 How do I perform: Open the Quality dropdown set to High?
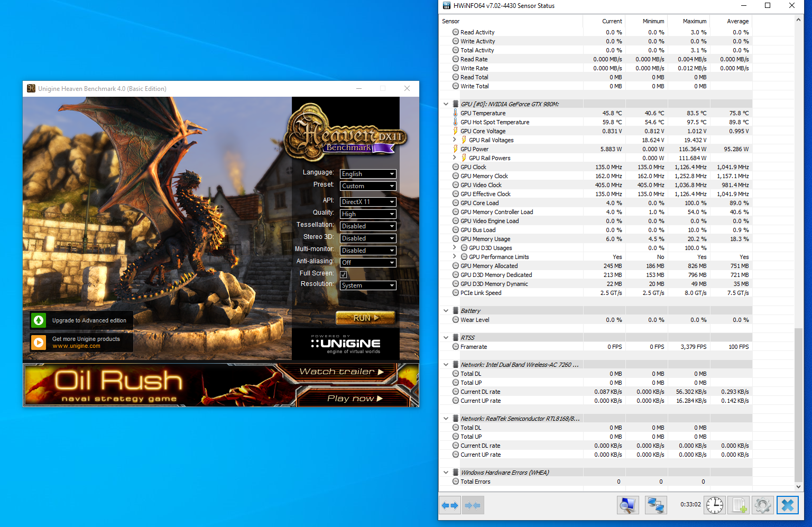(368, 214)
